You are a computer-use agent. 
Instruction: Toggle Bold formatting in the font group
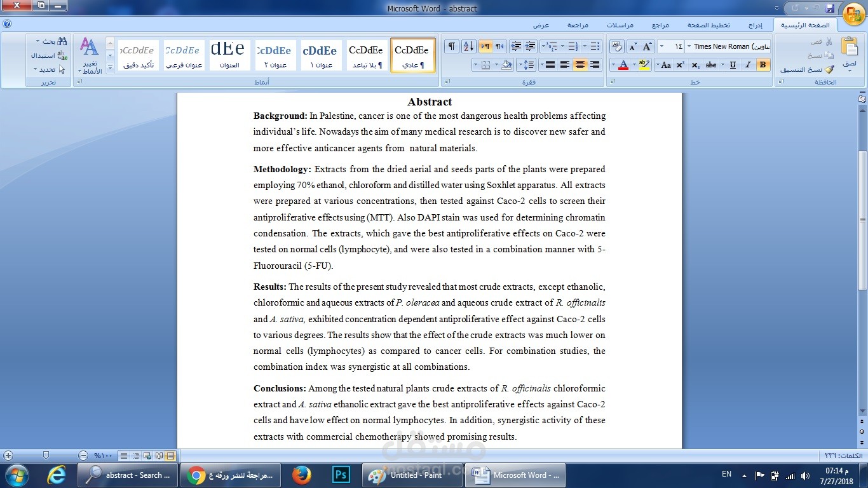point(763,64)
